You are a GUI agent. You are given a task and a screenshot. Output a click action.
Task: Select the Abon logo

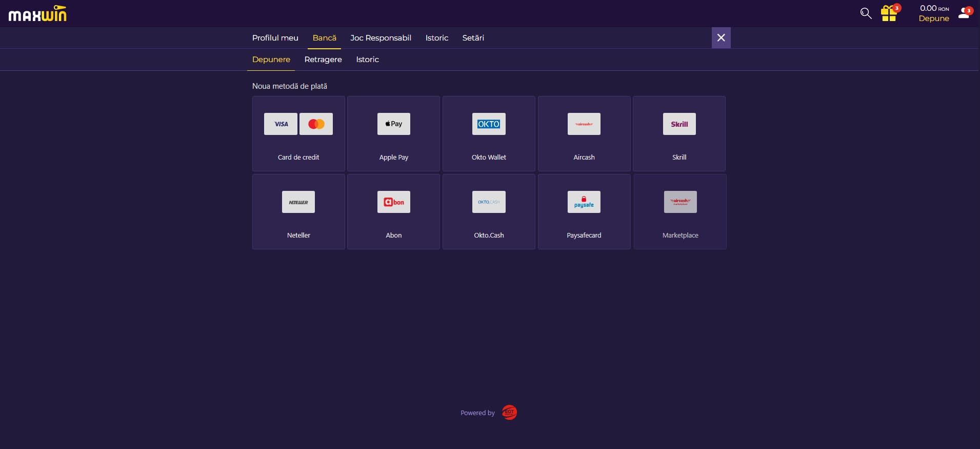pos(394,202)
